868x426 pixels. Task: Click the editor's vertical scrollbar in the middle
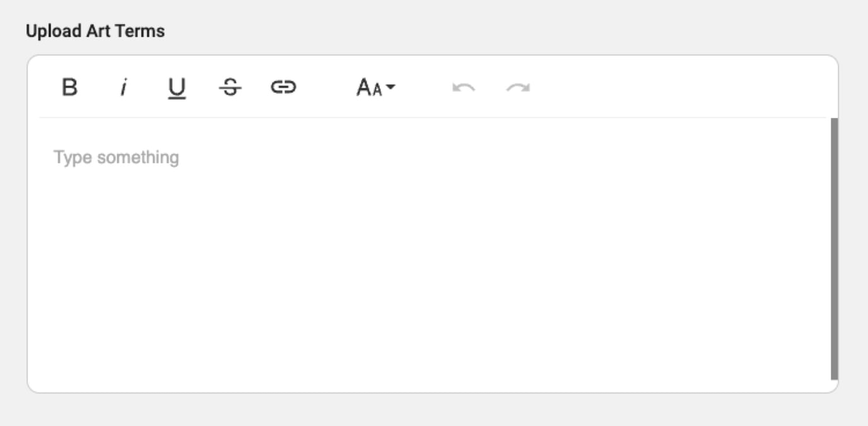[835, 249]
